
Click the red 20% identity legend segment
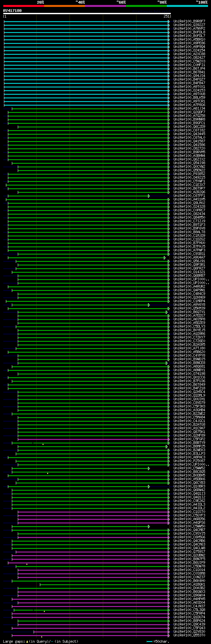coord(23,6)
